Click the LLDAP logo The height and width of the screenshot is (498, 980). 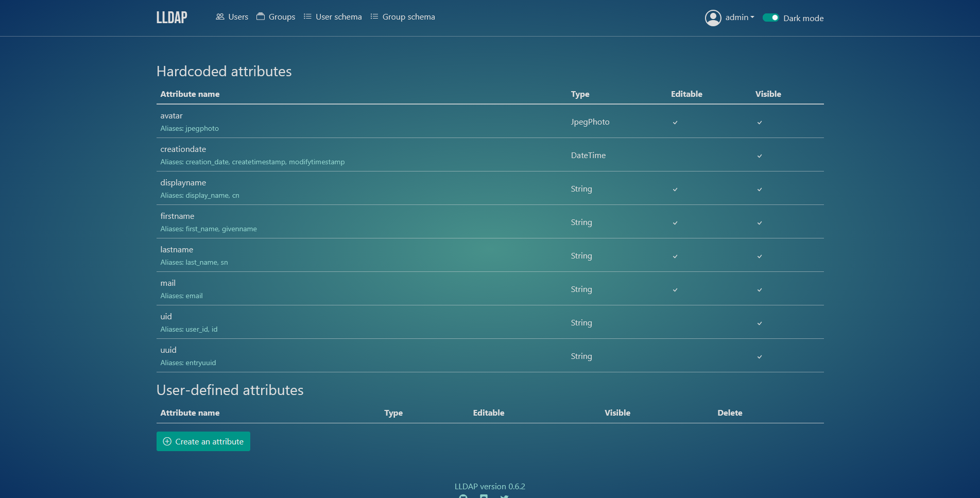171,18
